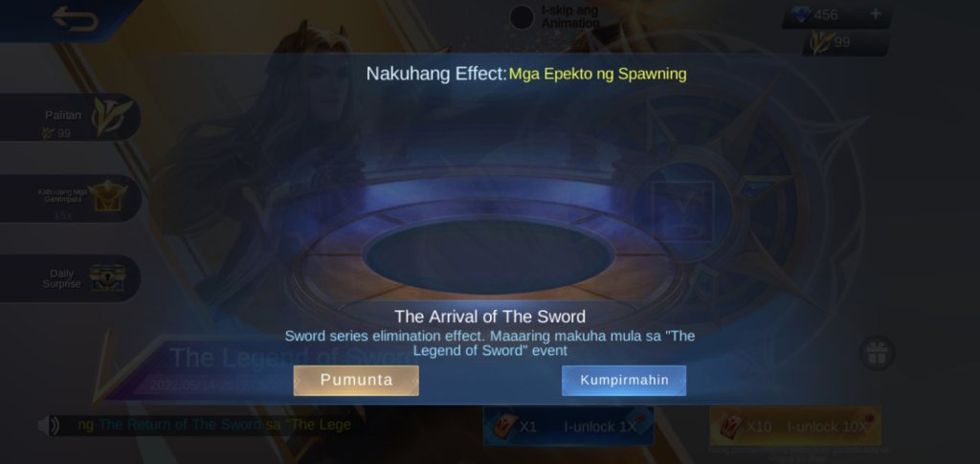Tap the empty effect preview platform
The image size is (980, 464).
coord(487,256)
